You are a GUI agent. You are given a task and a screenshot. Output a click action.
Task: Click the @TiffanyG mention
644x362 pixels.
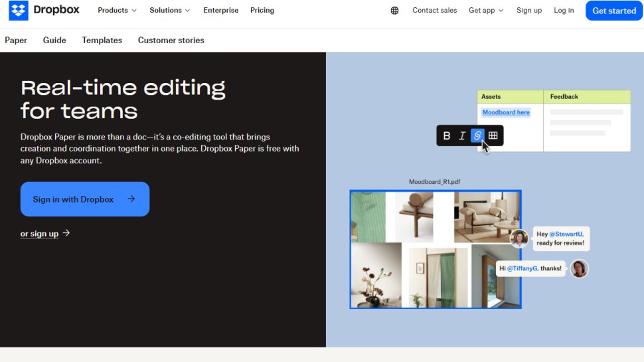tap(523, 268)
